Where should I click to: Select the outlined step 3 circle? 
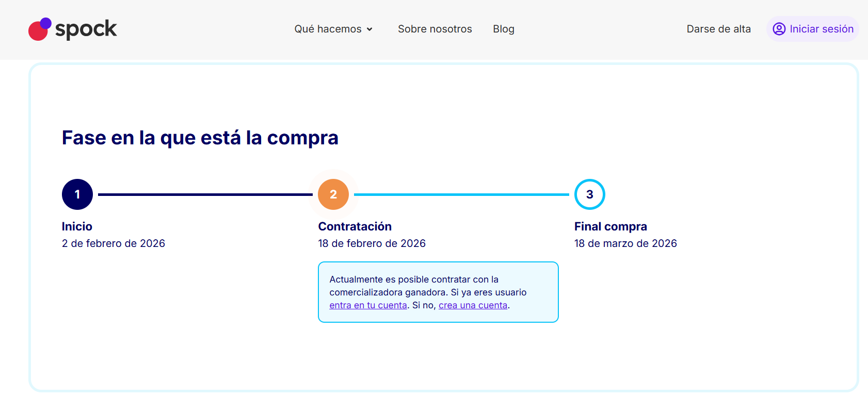[x=589, y=194]
